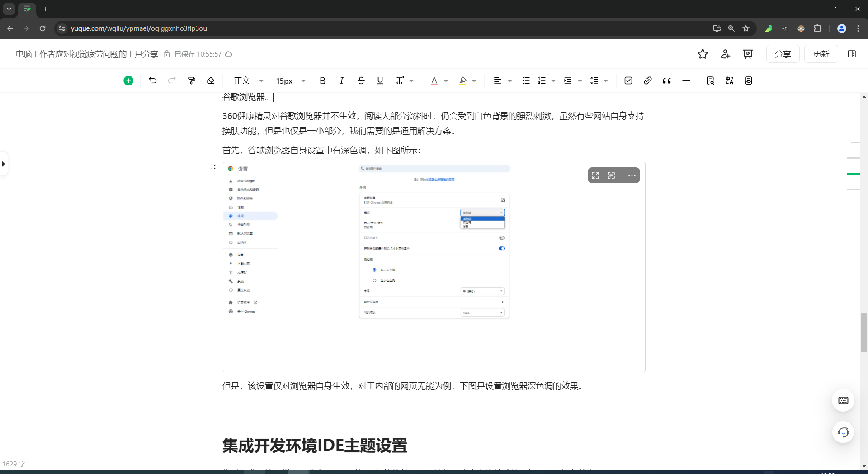Viewport: 868px width, 474px height.
Task: Open image more options menu
Action: (632, 175)
